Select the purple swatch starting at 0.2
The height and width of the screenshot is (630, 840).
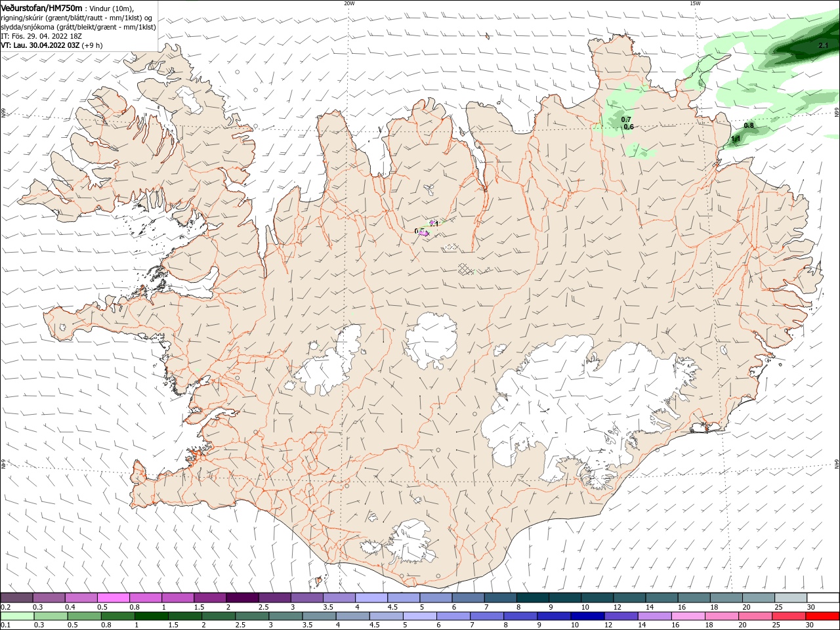[16, 598]
